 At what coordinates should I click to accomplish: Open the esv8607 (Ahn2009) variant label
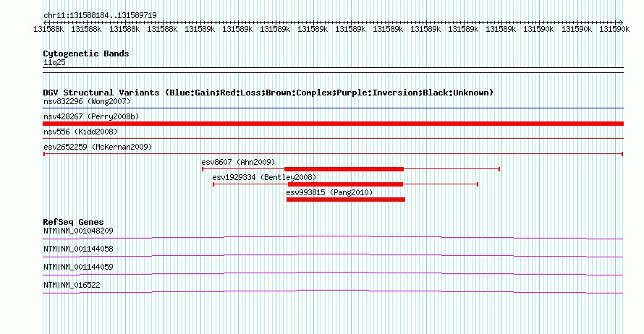coord(238,162)
